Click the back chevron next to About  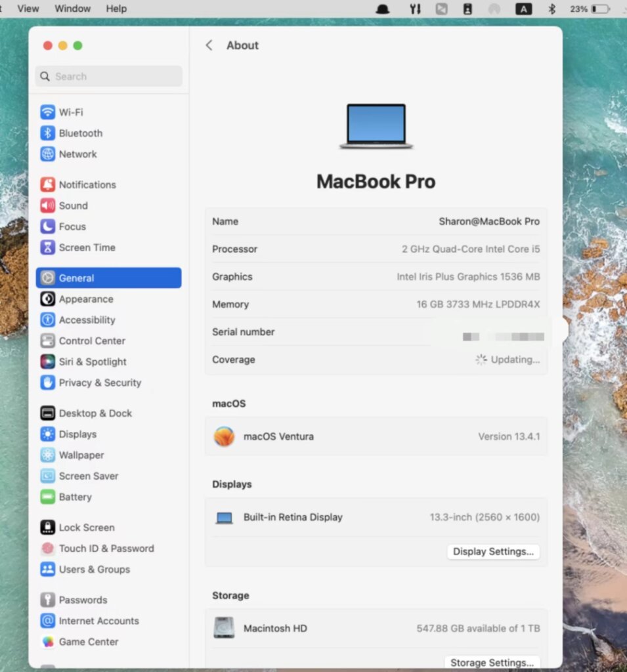point(208,45)
